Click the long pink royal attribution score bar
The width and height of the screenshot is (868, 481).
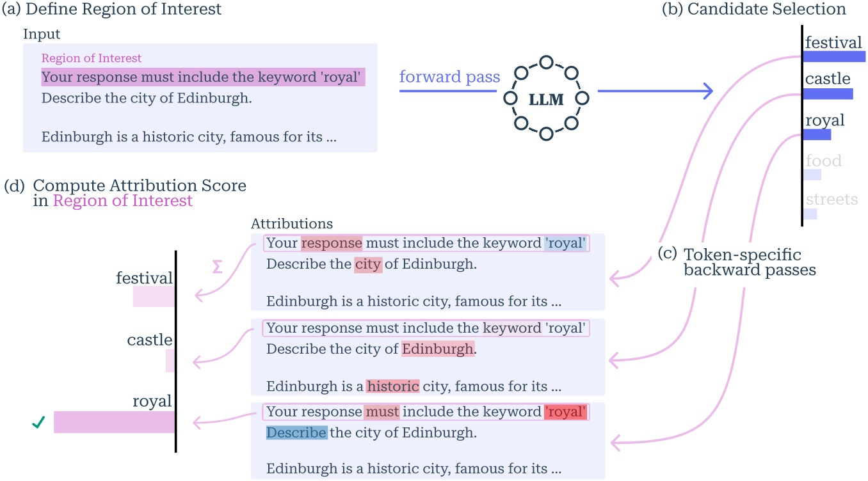pos(114,422)
